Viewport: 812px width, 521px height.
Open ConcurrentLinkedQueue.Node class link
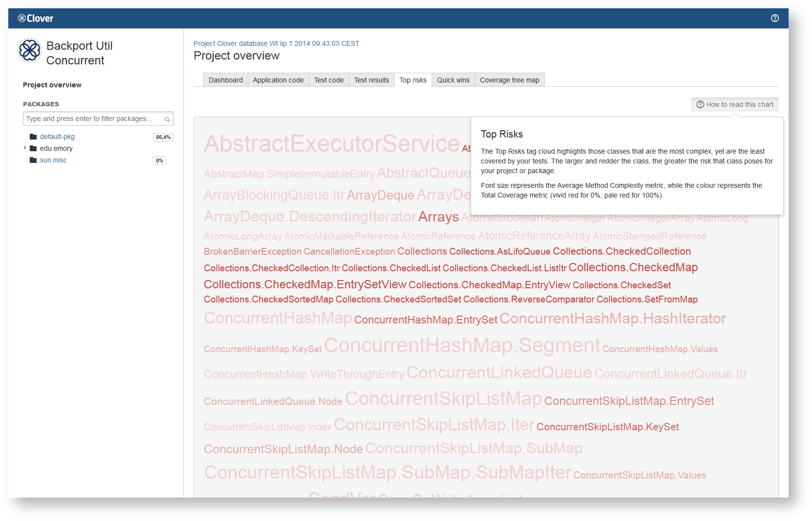pyautogui.click(x=273, y=401)
